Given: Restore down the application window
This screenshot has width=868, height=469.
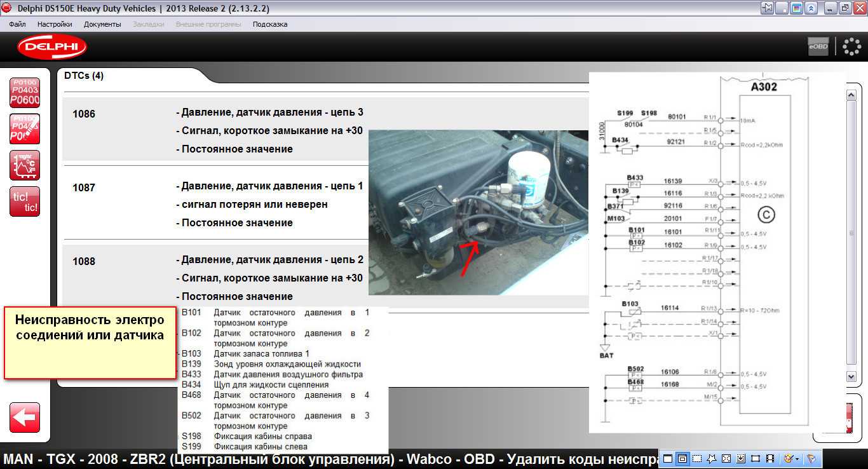Looking at the screenshot, I should [x=844, y=8].
